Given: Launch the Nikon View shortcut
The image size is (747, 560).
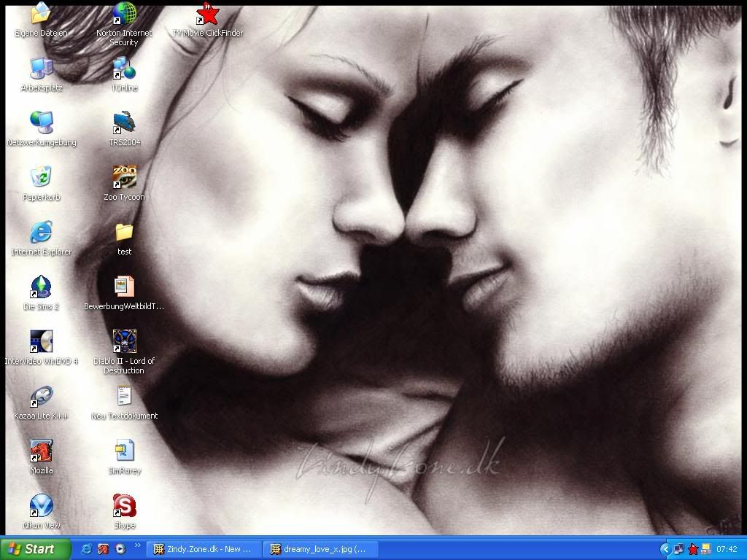Looking at the screenshot, I should tap(42, 506).
